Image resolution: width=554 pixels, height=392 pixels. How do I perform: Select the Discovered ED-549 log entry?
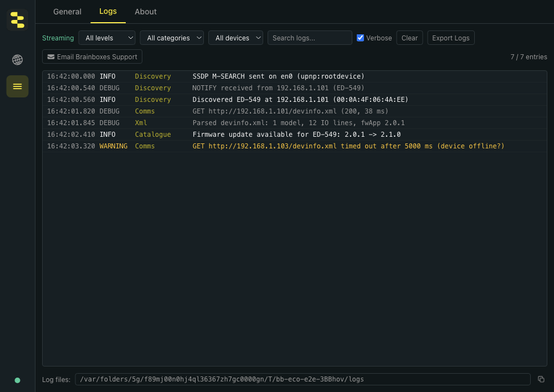[x=295, y=100]
